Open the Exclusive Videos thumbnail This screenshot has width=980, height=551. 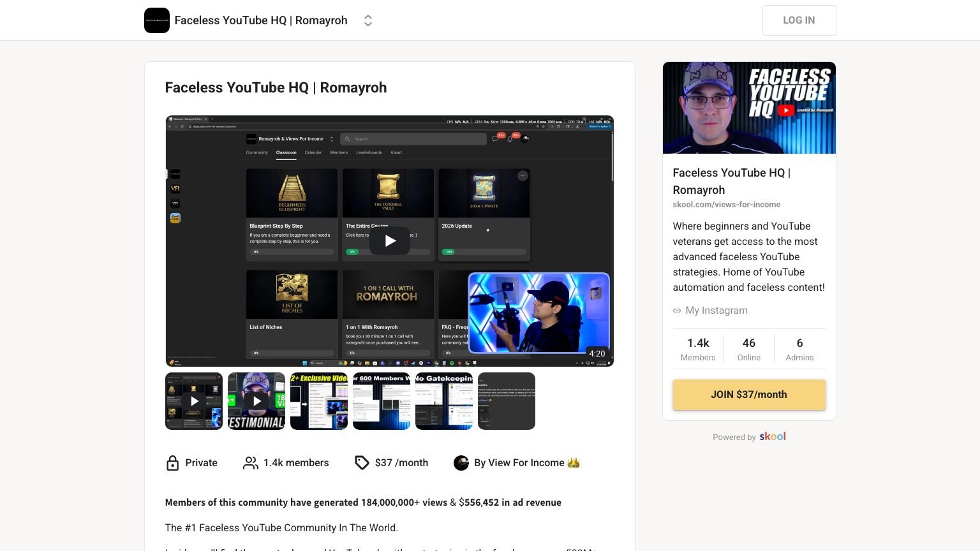[x=319, y=401]
